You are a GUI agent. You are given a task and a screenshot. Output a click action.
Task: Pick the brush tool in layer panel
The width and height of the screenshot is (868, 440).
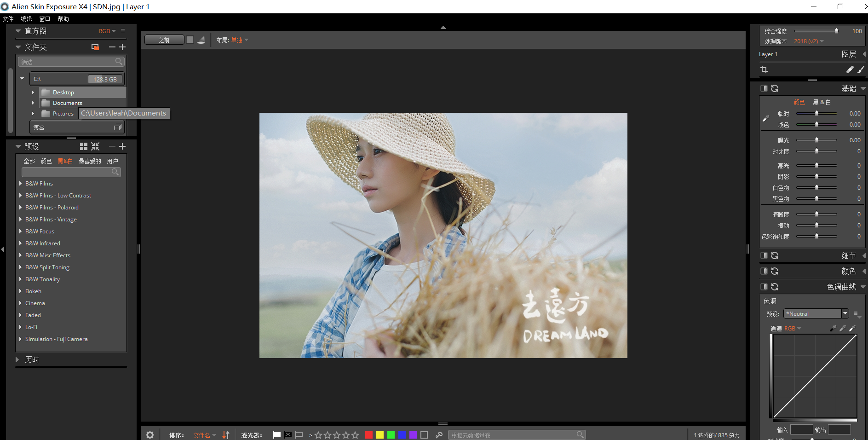point(861,69)
